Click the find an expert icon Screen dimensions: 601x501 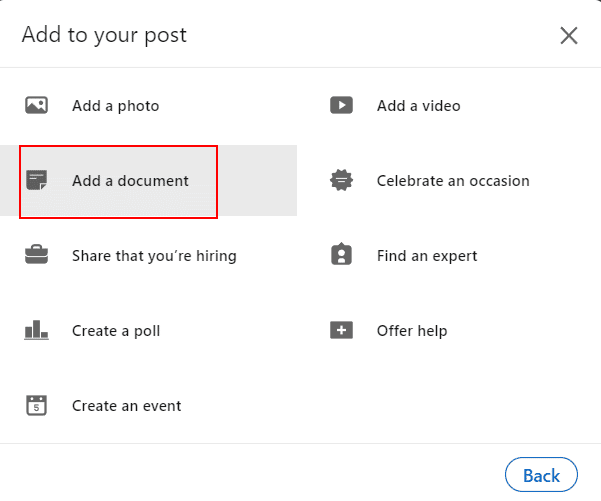point(341,256)
